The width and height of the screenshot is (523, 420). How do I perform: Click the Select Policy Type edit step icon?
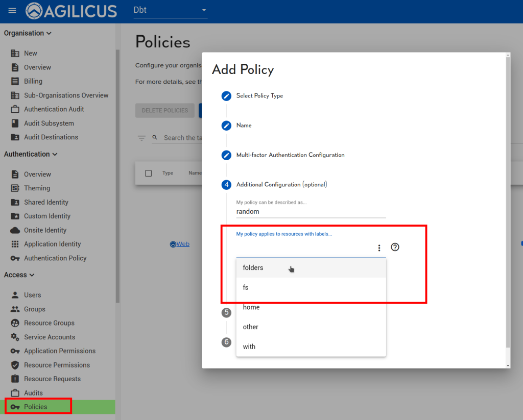click(226, 96)
